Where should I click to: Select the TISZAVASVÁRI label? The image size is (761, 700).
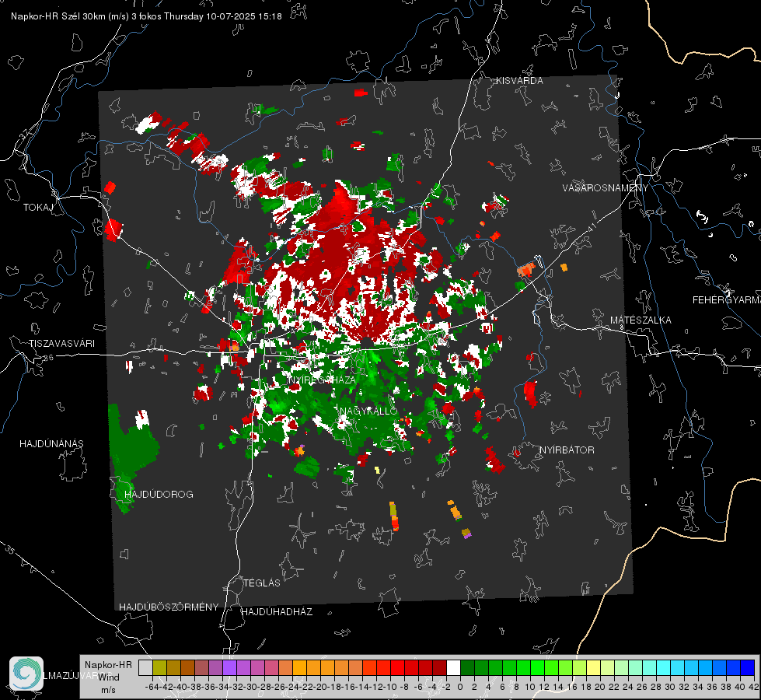(x=61, y=344)
